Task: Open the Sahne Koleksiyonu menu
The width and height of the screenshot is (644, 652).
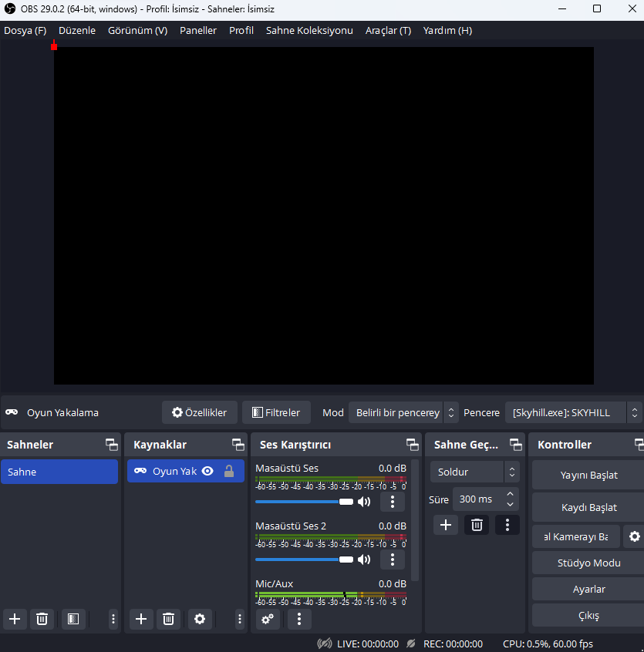Action: [x=309, y=30]
